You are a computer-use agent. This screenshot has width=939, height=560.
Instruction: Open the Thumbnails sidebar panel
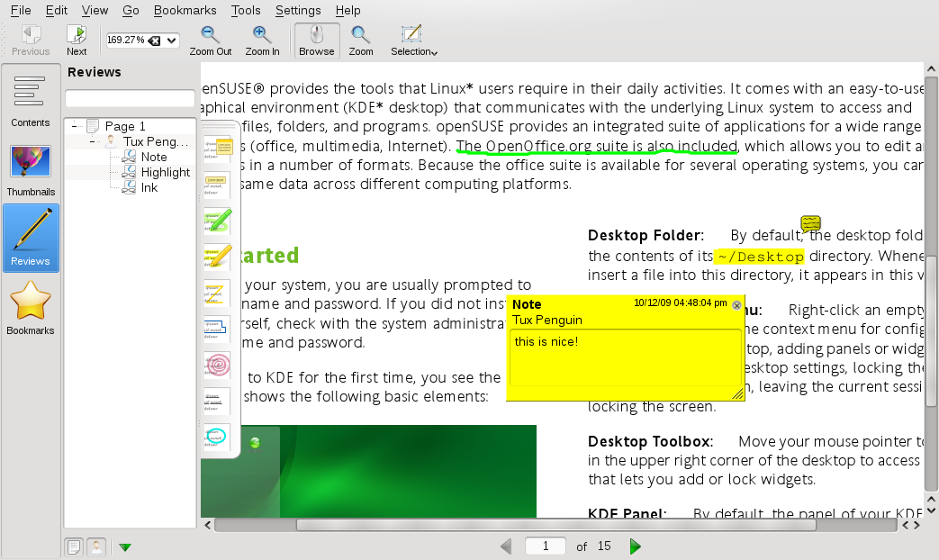[x=31, y=171]
